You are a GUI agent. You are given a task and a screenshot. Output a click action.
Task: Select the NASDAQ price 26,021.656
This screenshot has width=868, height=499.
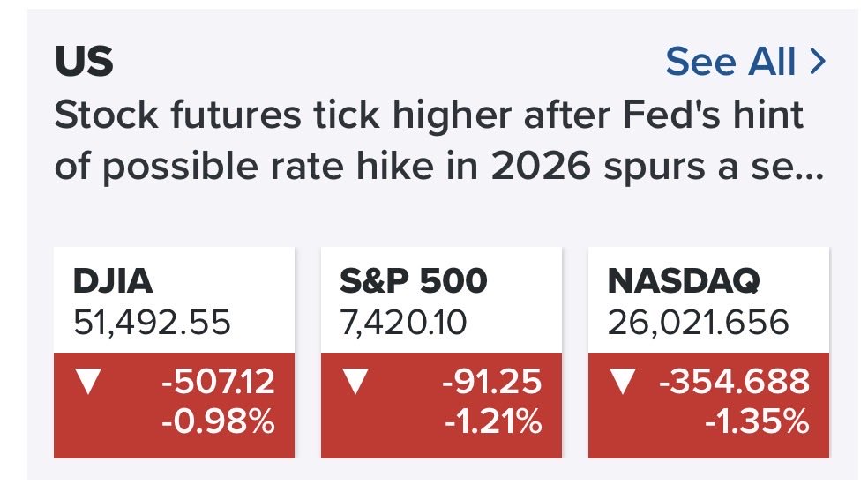698,323
